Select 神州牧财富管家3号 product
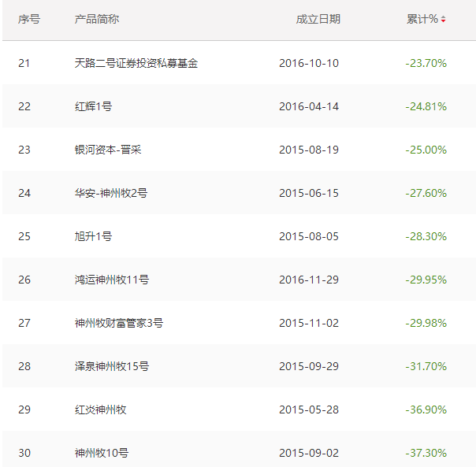This screenshot has height=467, width=476. 118,323
